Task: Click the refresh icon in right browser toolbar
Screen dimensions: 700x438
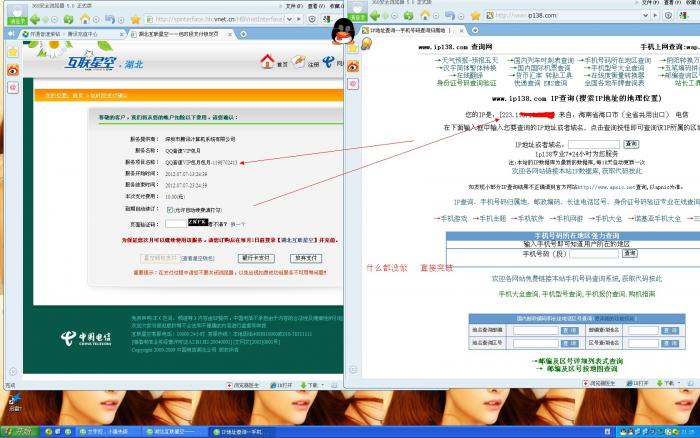Action: tap(408, 16)
